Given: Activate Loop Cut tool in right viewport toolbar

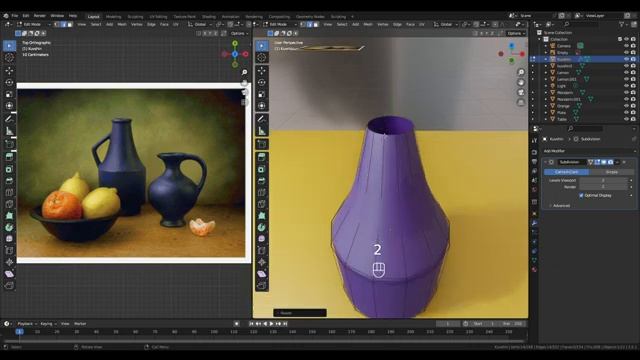Looking at the screenshot, I should 262,192.
